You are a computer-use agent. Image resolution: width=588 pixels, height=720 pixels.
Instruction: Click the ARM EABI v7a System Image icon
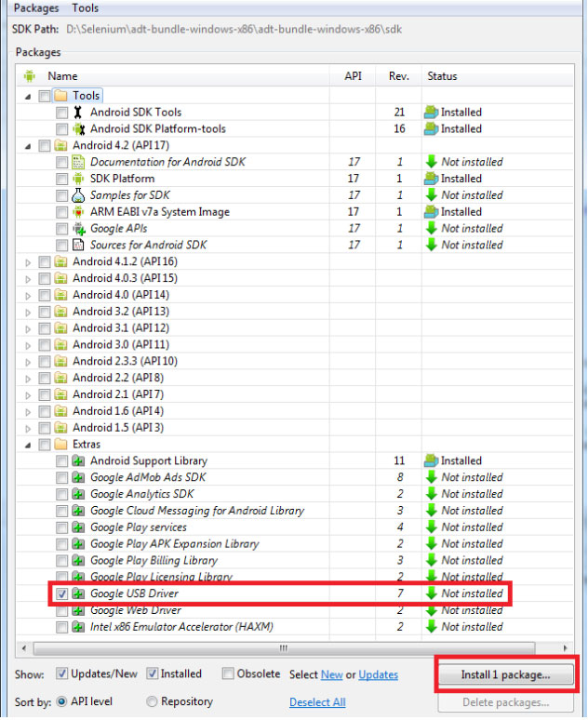78,212
